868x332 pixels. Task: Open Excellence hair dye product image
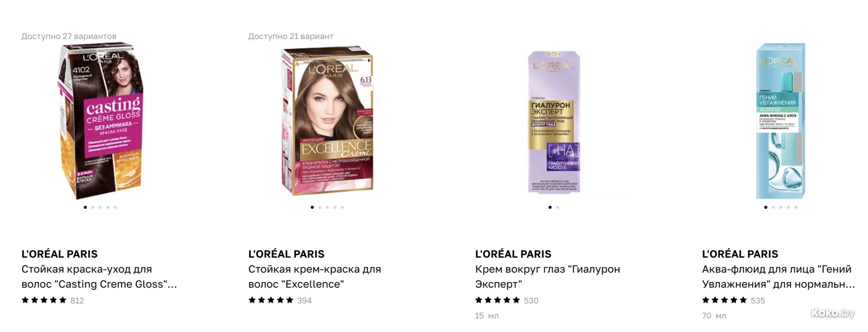(327, 121)
